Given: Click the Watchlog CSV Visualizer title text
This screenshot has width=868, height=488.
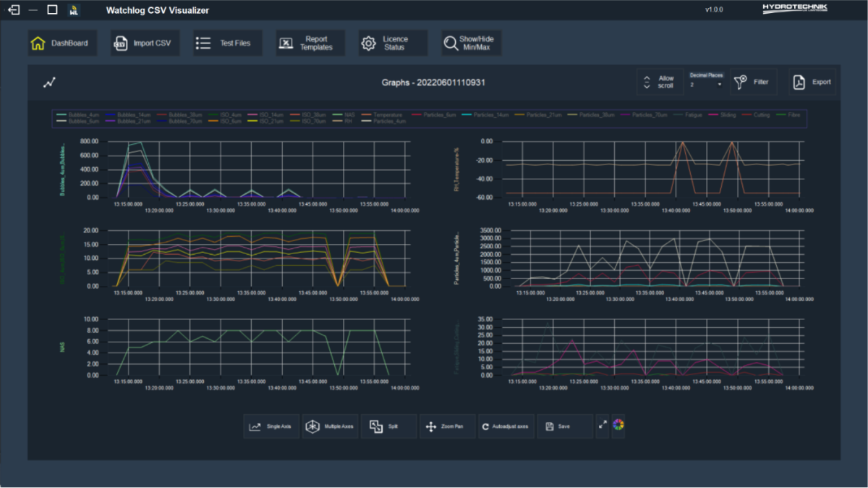Looking at the screenshot, I should pos(158,10).
